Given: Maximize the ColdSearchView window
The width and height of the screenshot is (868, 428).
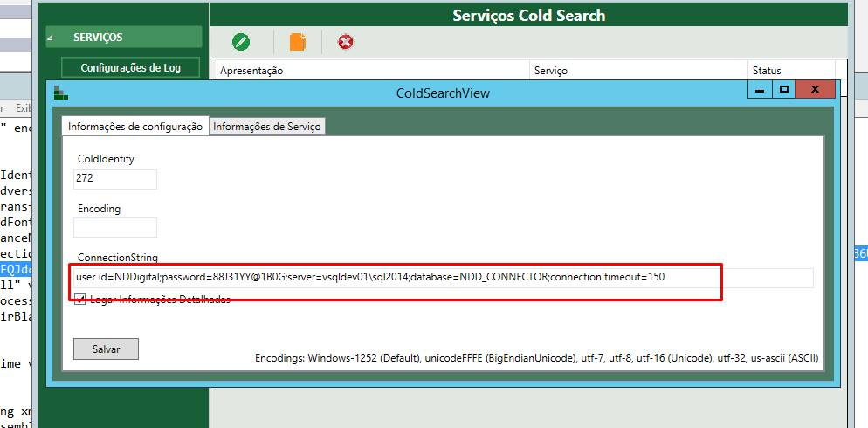Looking at the screenshot, I should [784, 89].
